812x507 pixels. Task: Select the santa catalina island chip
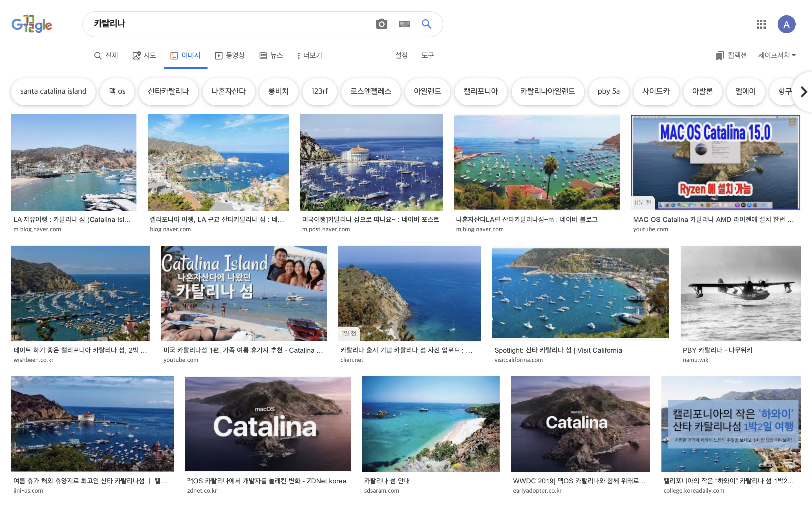pyautogui.click(x=53, y=91)
